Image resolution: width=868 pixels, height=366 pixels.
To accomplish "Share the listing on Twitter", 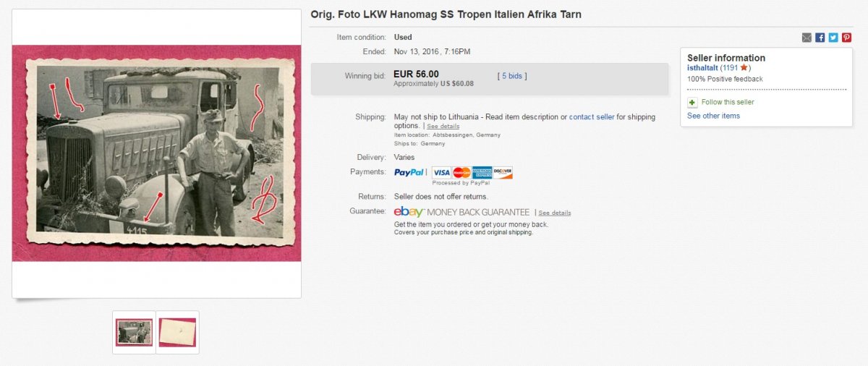I will click(833, 38).
